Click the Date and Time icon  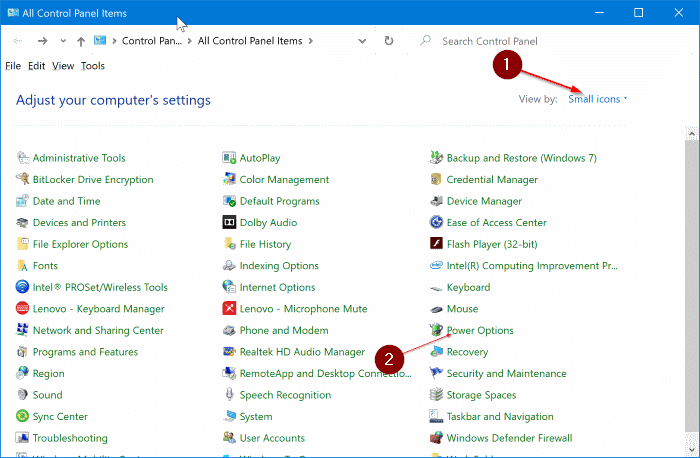[22, 201]
